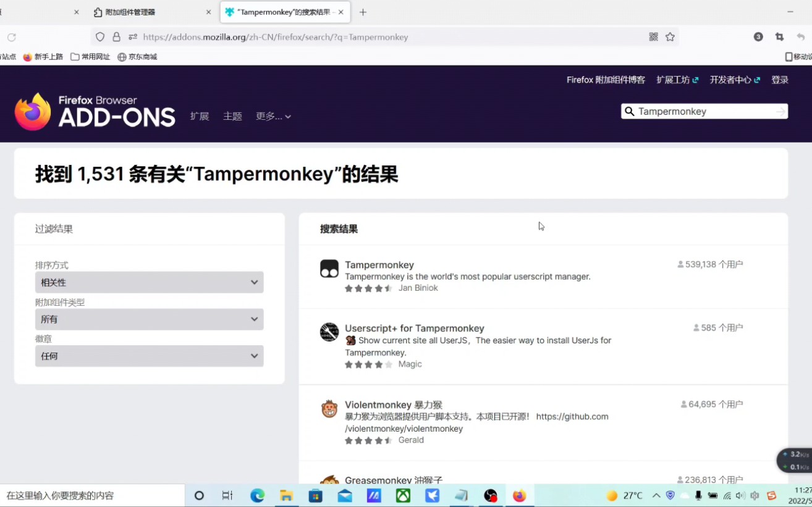The height and width of the screenshot is (507, 812).
Task: Click the 64,695 个用户 count
Action: [712, 404]
